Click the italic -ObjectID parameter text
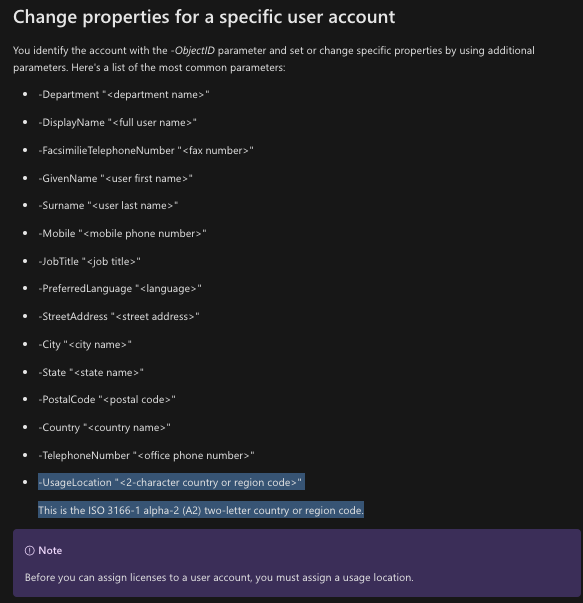583x603 pixels. coord(193,50)
